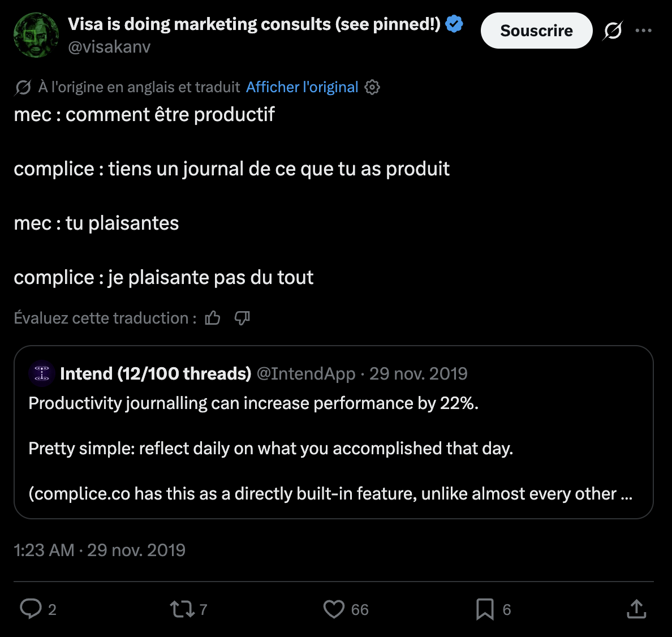Open the more options menu with three dots
The width and height of the screenshot is (672, 637).
coord(645,30)
